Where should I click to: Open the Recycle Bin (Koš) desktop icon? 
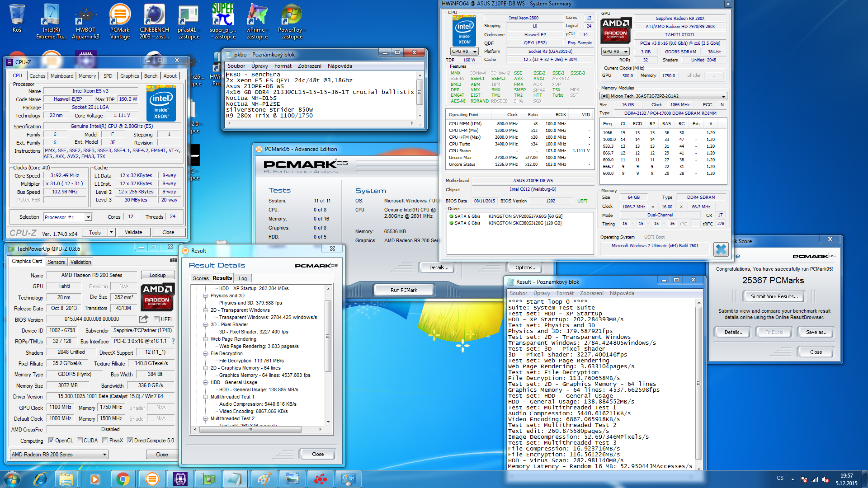(x=17, y=18)
